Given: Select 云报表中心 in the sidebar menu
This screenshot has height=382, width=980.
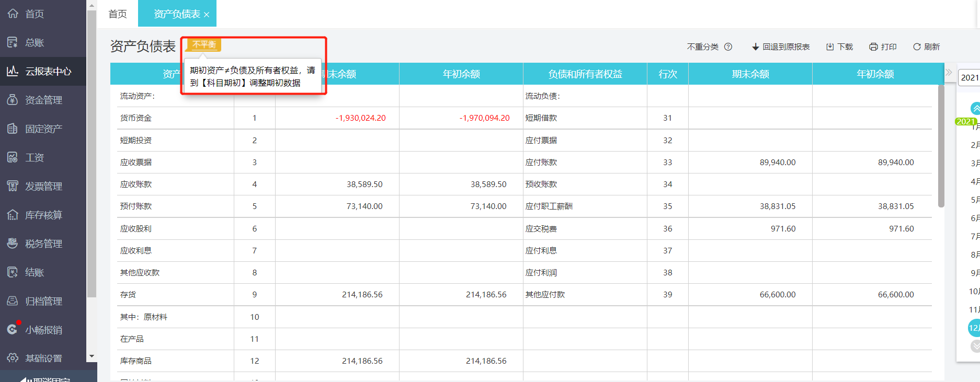Looking at the screenshot, I should 48,71.
